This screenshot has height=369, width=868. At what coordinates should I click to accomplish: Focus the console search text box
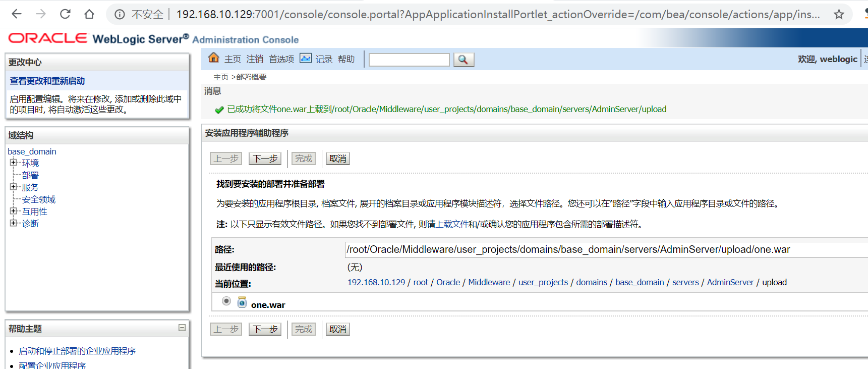[409, 60]
